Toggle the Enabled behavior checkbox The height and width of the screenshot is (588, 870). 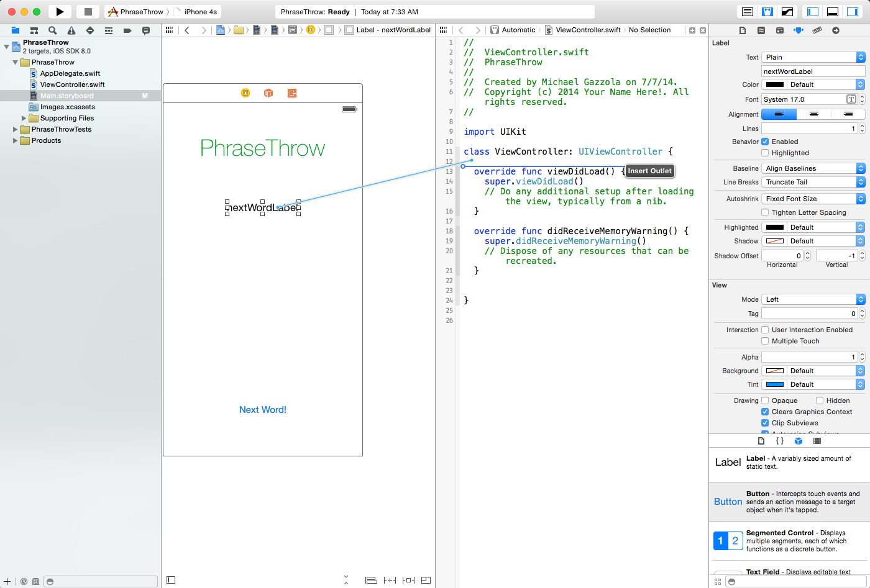(765, 142)
